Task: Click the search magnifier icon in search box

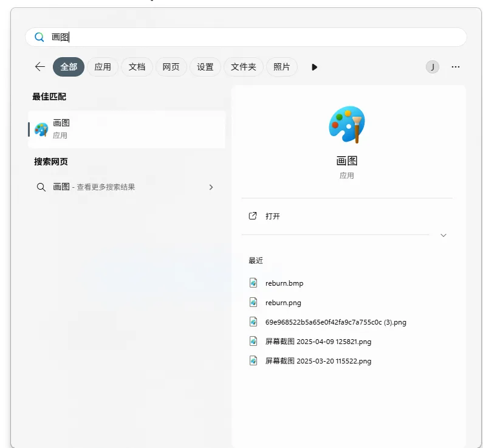Action: (39, 37)
